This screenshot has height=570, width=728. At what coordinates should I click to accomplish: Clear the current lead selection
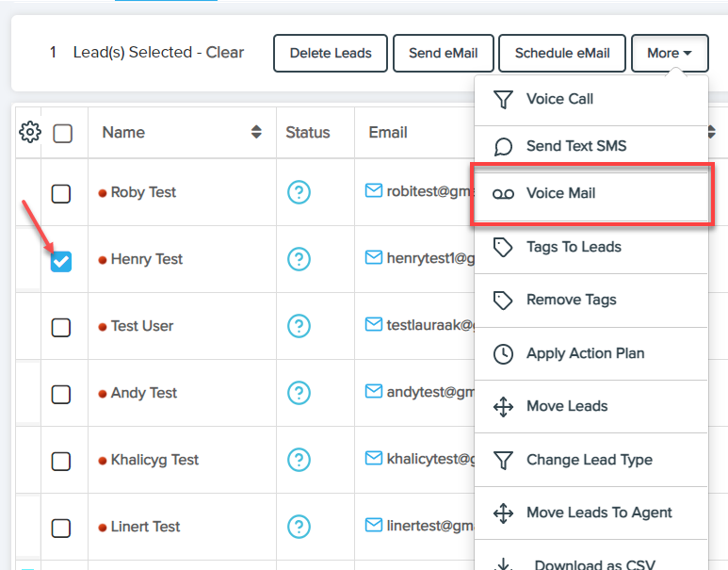225,53
